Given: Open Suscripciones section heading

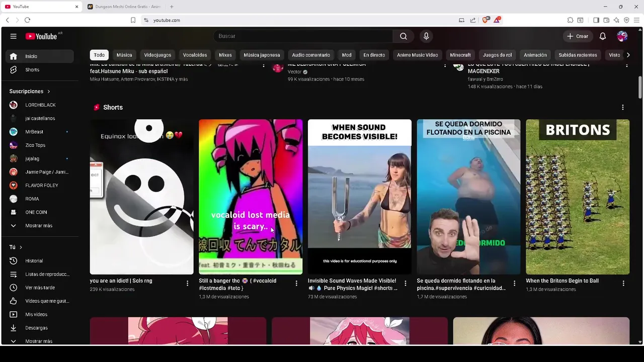Looking at the screenshot, I should click(30, 92).
